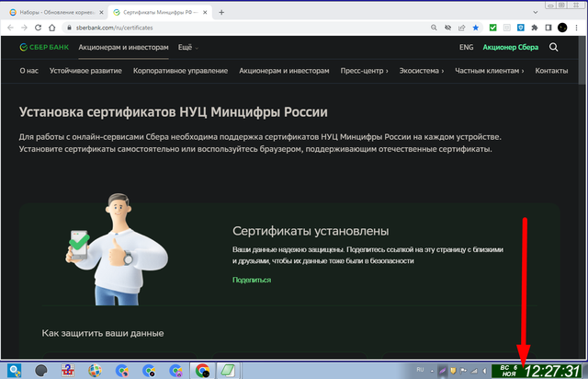Open the site search magnifier
This screenshot has height=379, width=588.
tap(553, 47)
